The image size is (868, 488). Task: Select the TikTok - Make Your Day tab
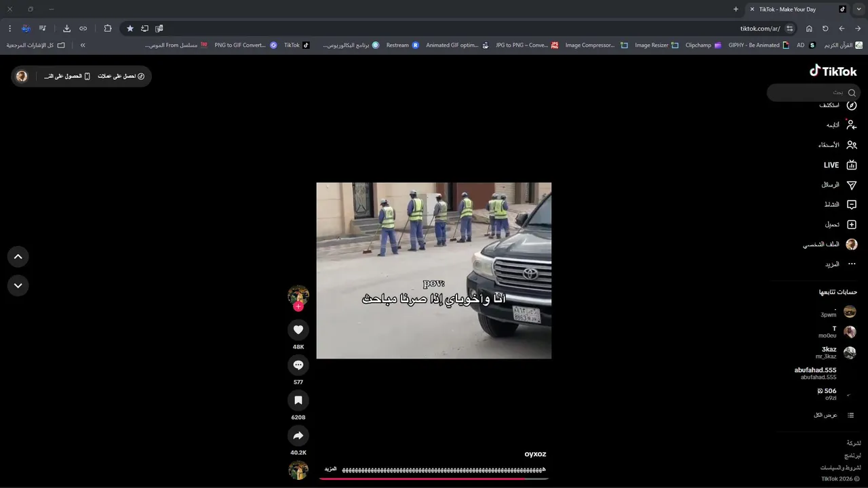click(x=797, y=9)
